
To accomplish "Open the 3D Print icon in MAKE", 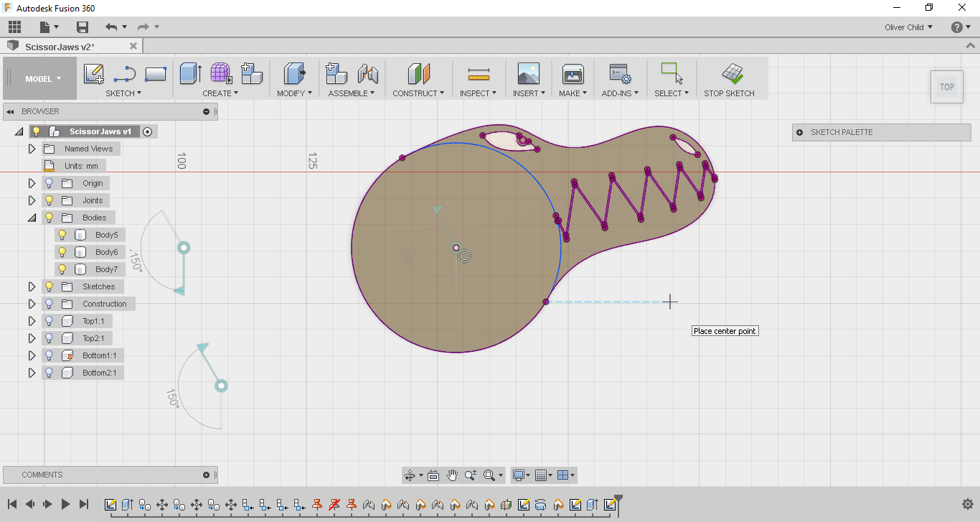I will (x=573, y=74).
